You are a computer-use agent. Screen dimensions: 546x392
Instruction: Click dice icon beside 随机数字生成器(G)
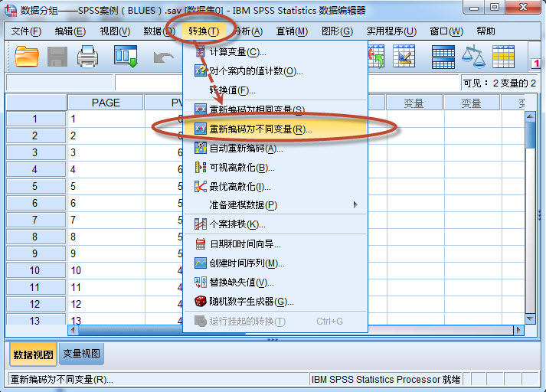click(x=200, y=301)
